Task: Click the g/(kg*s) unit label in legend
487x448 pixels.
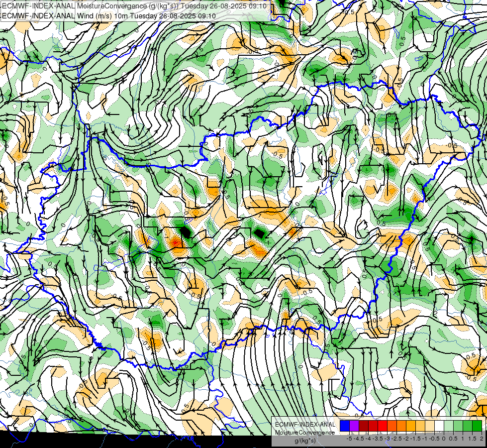Action: click(305, 441)
